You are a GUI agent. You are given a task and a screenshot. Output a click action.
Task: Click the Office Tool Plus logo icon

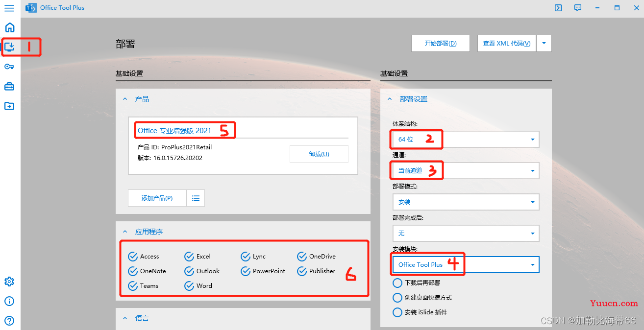[31, 8]
